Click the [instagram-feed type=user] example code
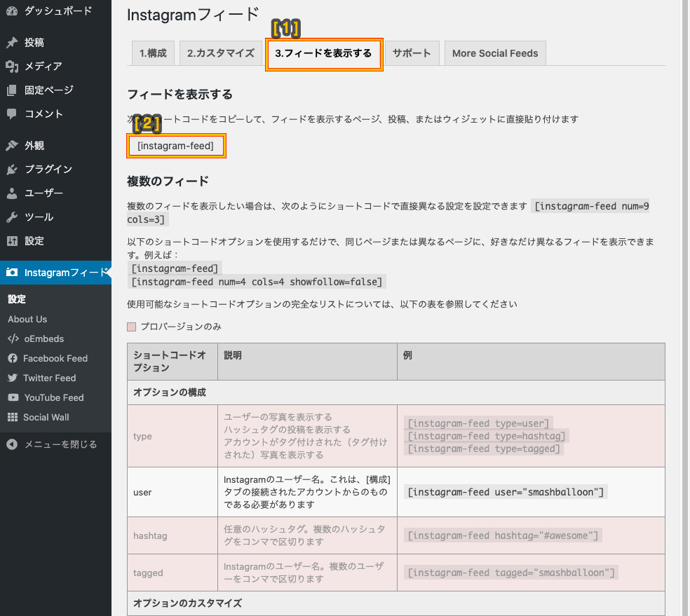The image size is (690, 616). click(478, 423)
